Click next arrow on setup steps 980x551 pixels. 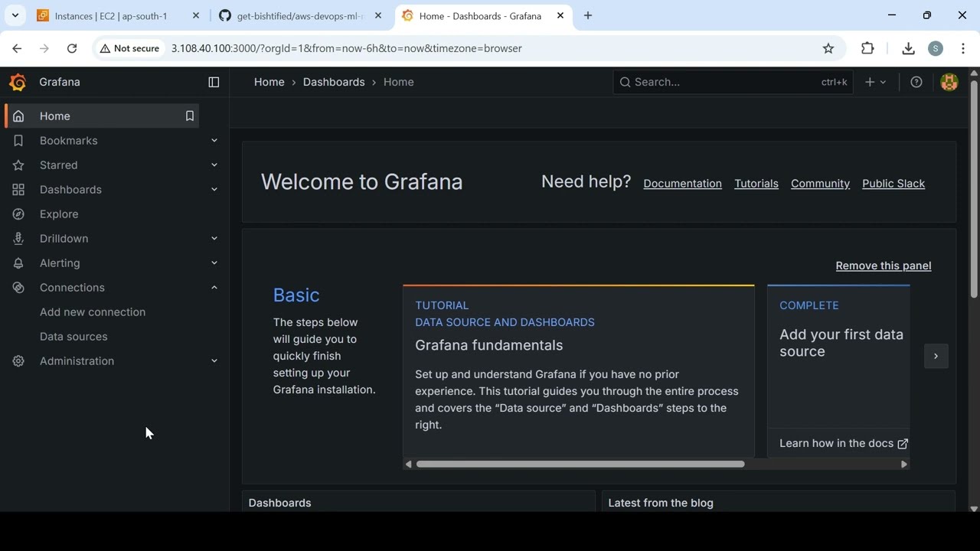pyautogui.click(x=936, y=356)
